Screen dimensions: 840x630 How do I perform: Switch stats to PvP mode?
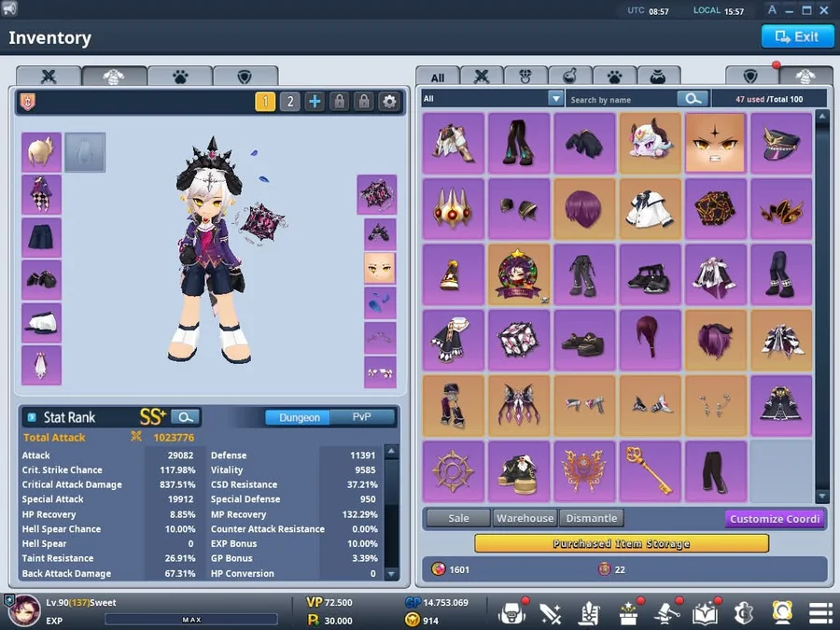[361, 417]
